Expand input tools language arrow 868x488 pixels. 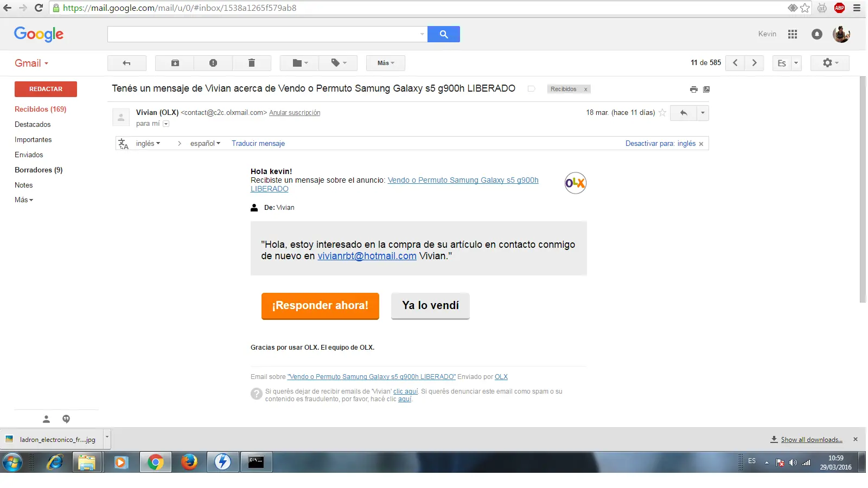click(x=796, y=63)
